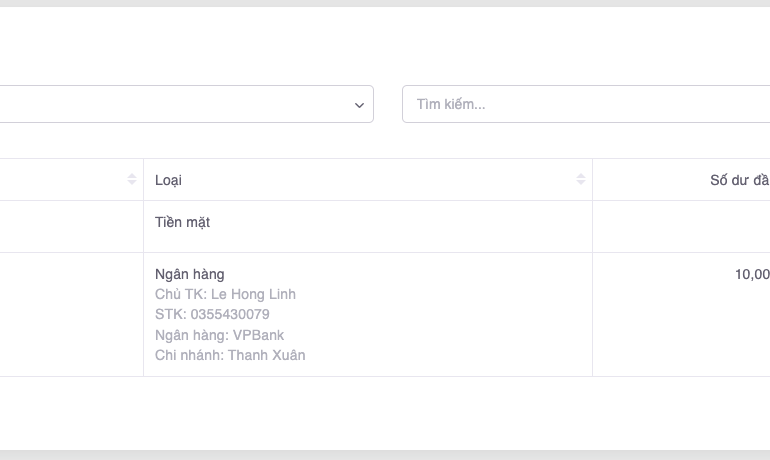Click the sort arrows in the Loại column

(x=581, y=180)
